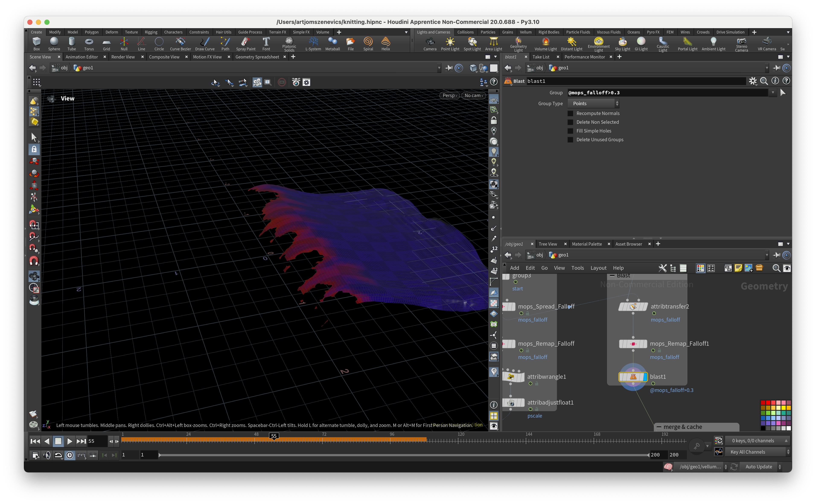Jump to first frame button
816x504 pixels.
35,441
